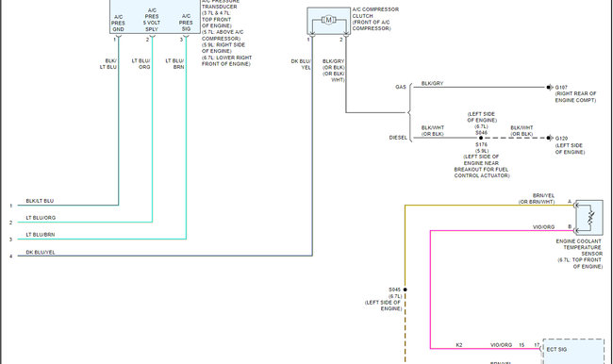Viewport: 613px width, 364px height.
Task: Select 'VIO/ORG' label beside sensor pin B
Action: tap(543, 226)
